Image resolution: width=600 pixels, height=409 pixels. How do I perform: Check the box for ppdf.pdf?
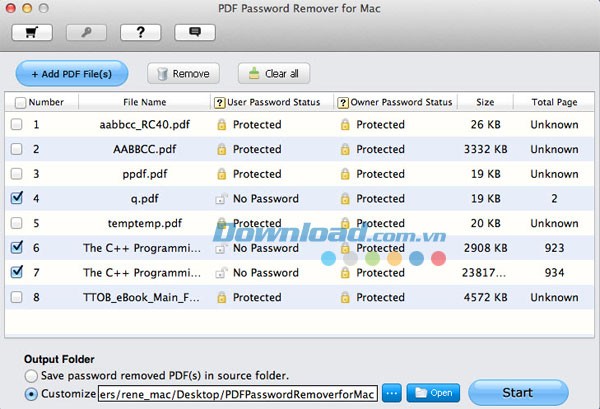[x=16, y=174]
